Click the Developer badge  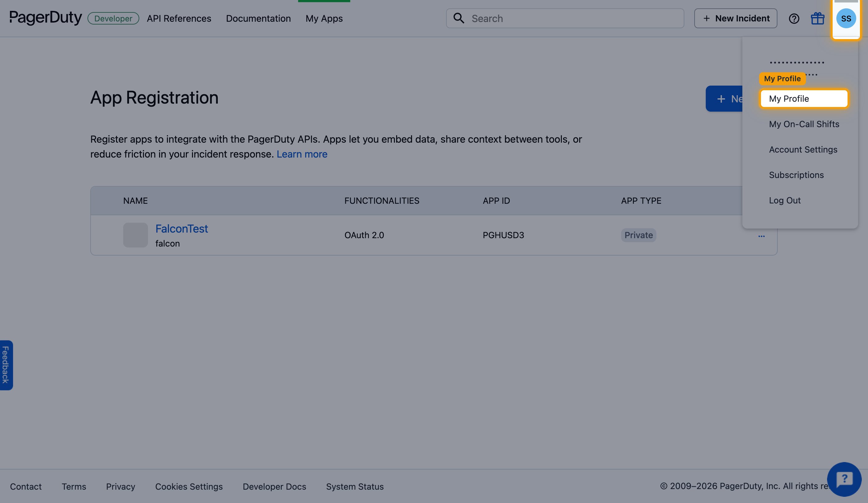pyautogui.click(x=113, y=18)
